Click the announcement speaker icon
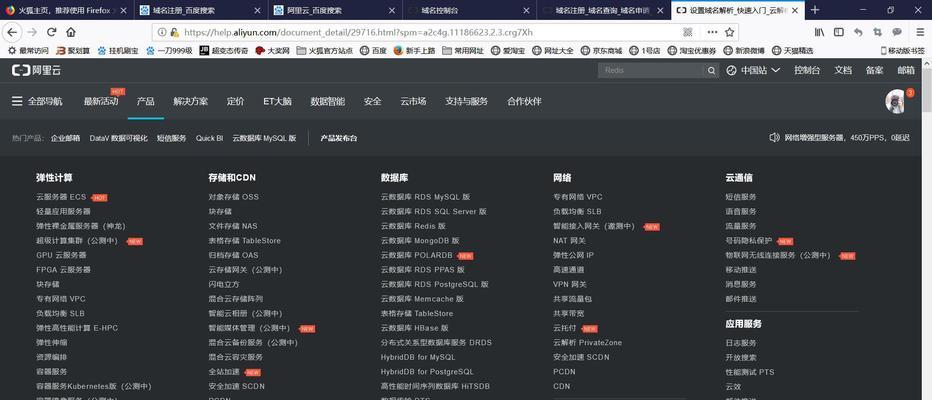Viewport: 932px width, 400px height. 774,138
